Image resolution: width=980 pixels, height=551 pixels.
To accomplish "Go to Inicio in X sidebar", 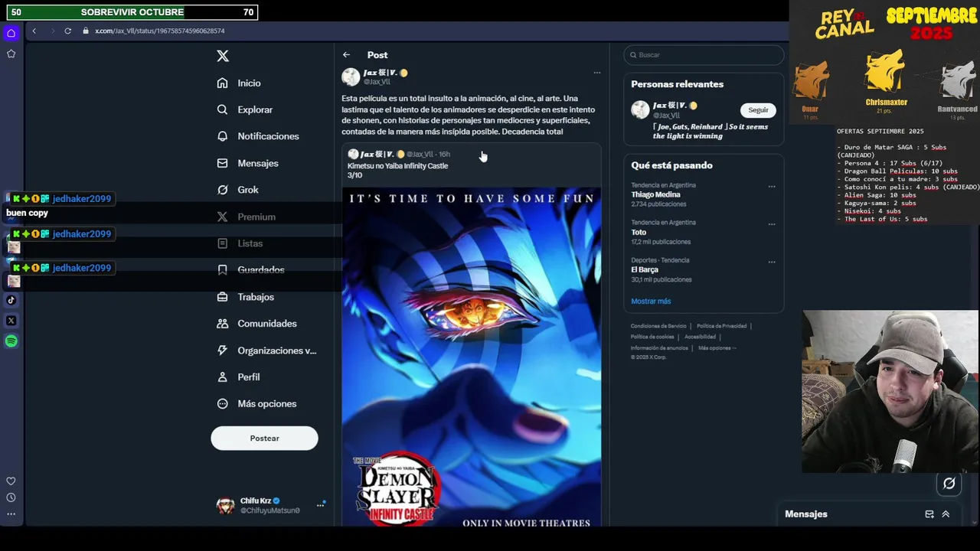I will pos(239,83).
